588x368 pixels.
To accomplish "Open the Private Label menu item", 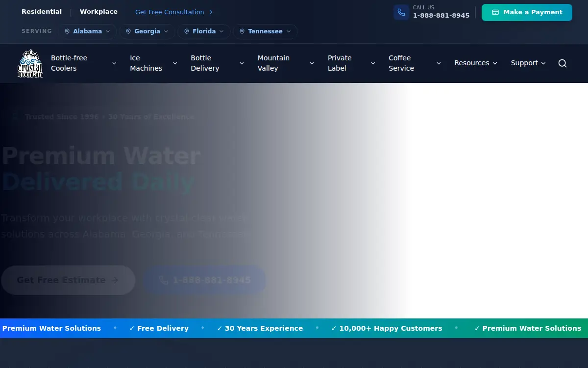I will (351, 63).
